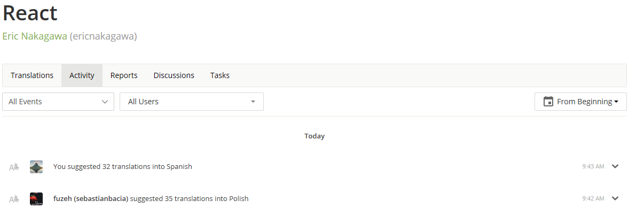Screen dimensions: 644x216
Task: Expand the Polish translations activity chevron
Action: pyautogui.click(x=615, y=198)
